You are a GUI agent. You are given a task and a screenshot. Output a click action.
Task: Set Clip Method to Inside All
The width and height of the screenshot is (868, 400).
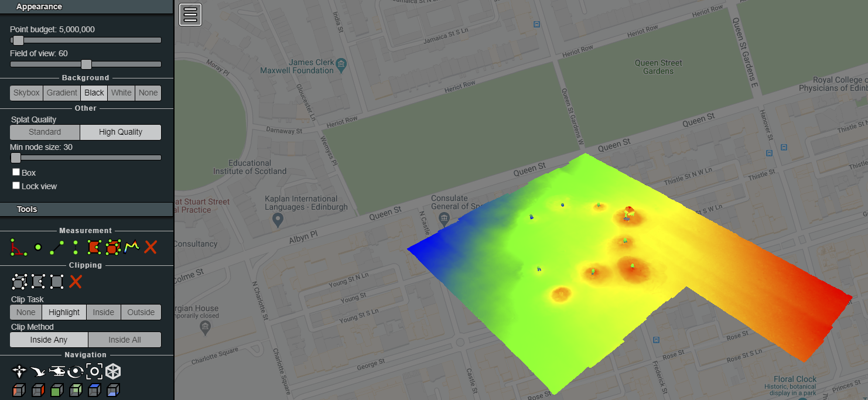point(124,340)
